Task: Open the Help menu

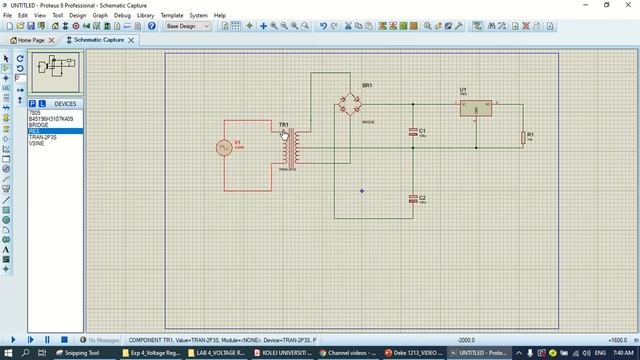Action: (x=220, y=16)
